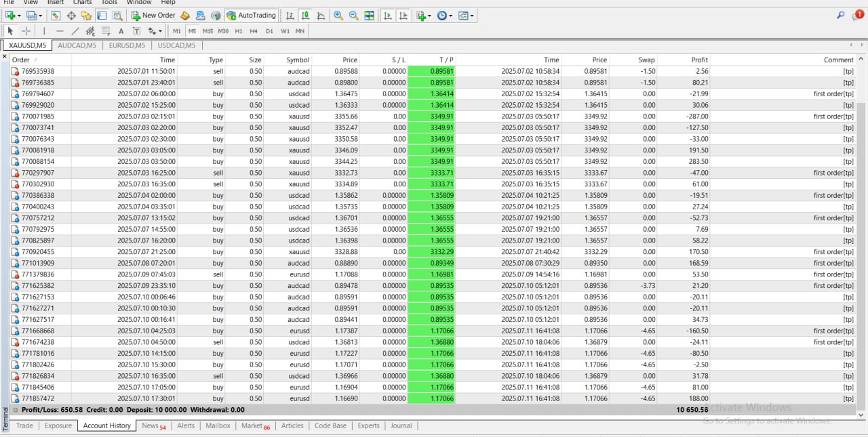Click the search magnifier icon top right

click(841, 15)
